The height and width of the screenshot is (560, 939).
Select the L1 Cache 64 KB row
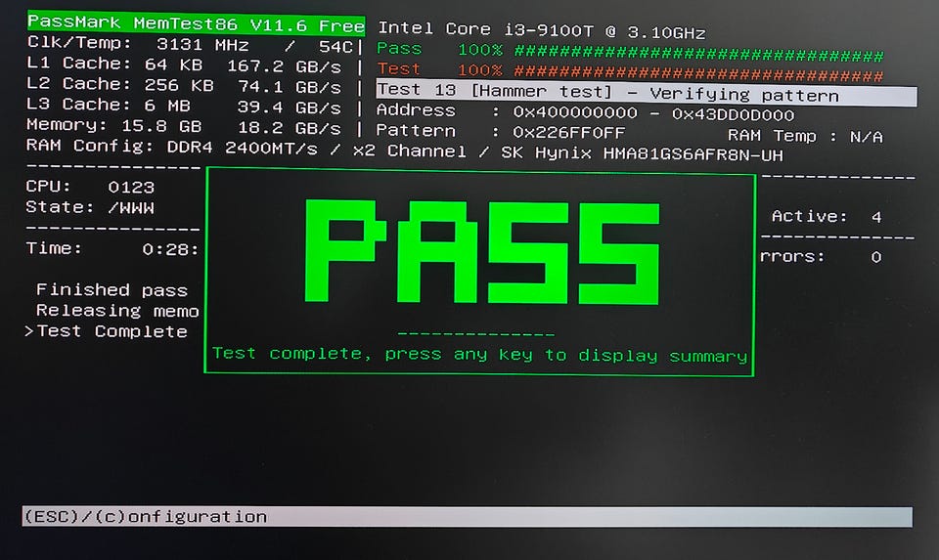pyautogui.click(x=184, y=65)
